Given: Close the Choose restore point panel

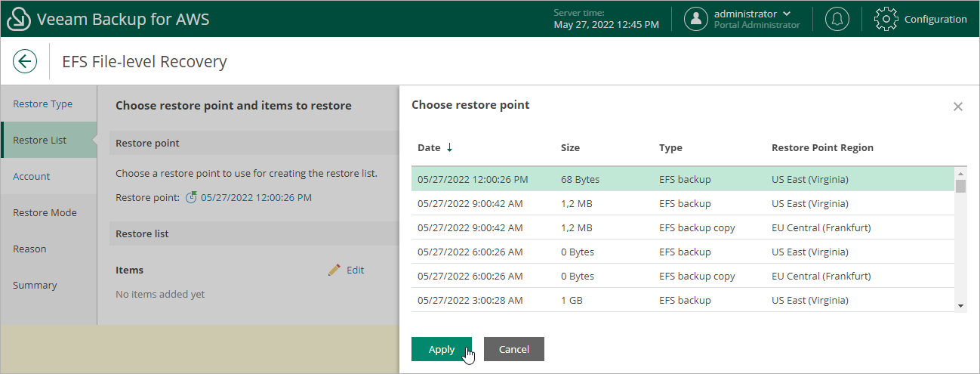Looking at the screenshot, I should (x=958, y=107).
